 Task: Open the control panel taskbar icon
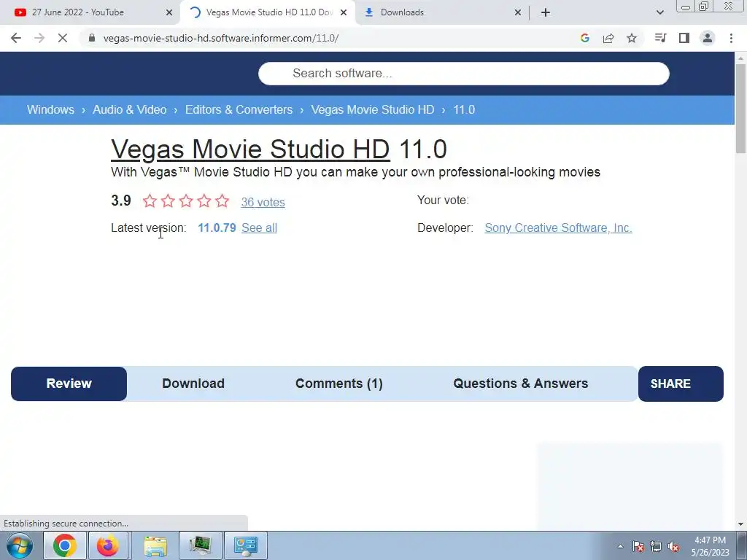coord(246,545)
